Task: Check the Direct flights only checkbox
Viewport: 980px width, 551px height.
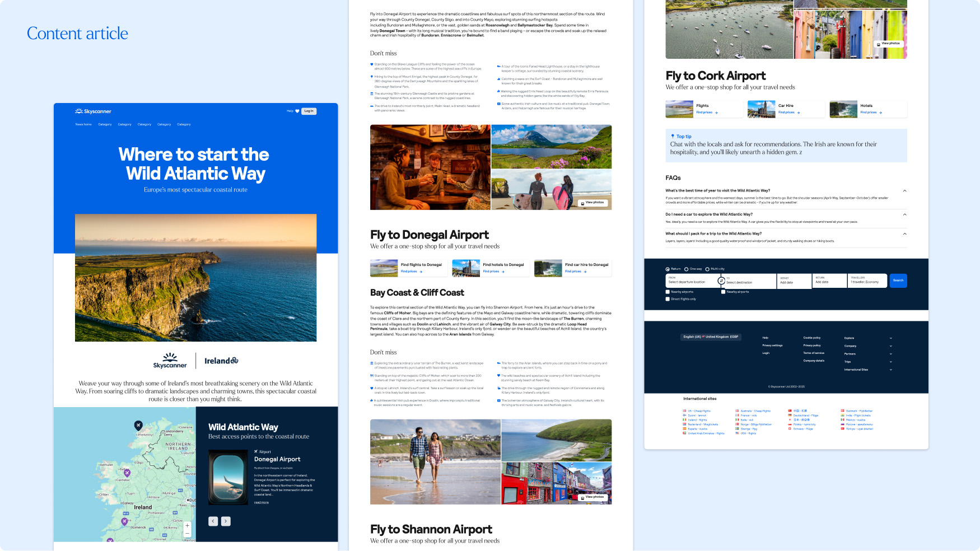Action: point(668,300)
